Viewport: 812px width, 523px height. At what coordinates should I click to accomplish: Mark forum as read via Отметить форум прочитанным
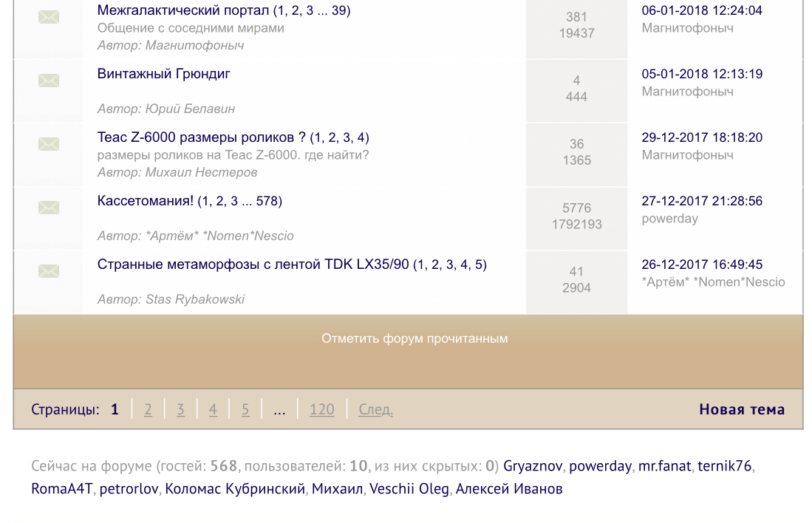pos(414,338)
